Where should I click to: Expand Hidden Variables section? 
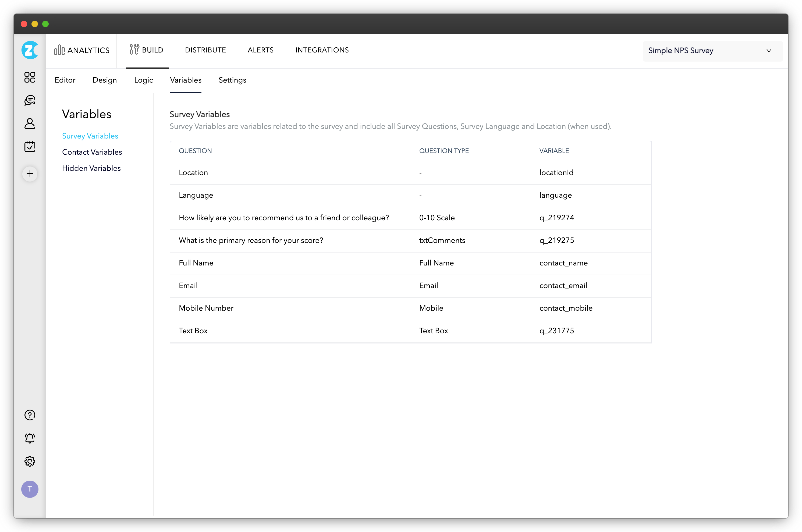tap(91, 168)
